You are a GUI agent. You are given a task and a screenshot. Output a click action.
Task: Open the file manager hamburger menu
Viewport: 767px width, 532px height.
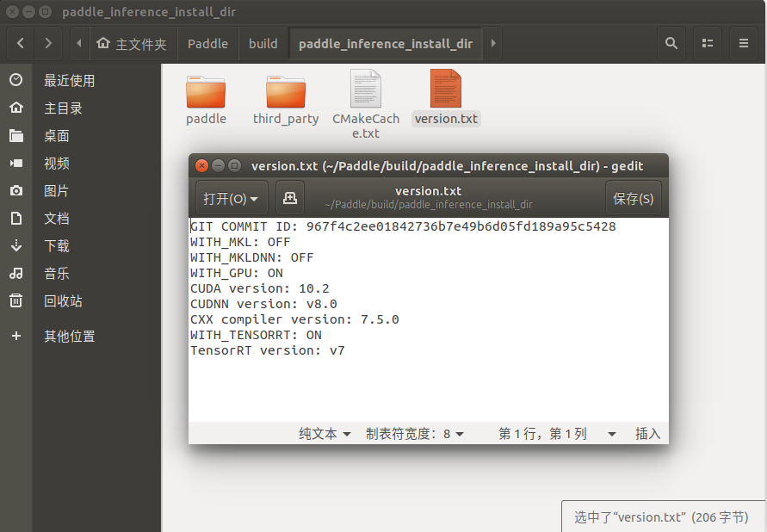pos(744,44)
